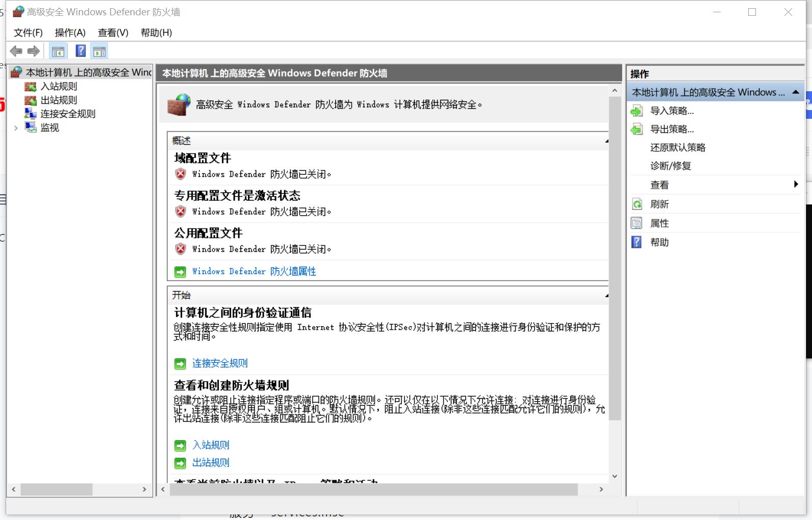Toggle the console tree pane toolbar icon
This screenshot has width=812, height=520.
coord(58,51)
